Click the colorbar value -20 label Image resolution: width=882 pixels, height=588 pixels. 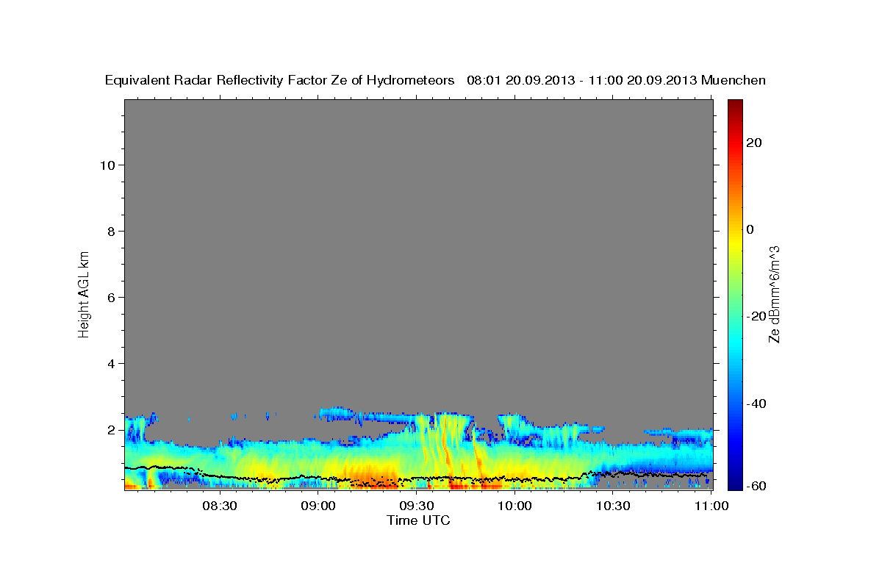click(756, 316)
